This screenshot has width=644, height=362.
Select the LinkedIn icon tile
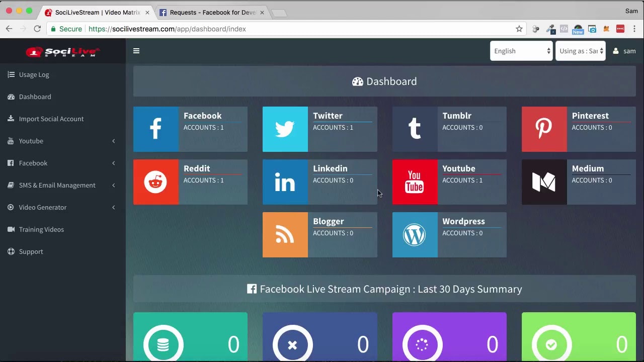285,182
